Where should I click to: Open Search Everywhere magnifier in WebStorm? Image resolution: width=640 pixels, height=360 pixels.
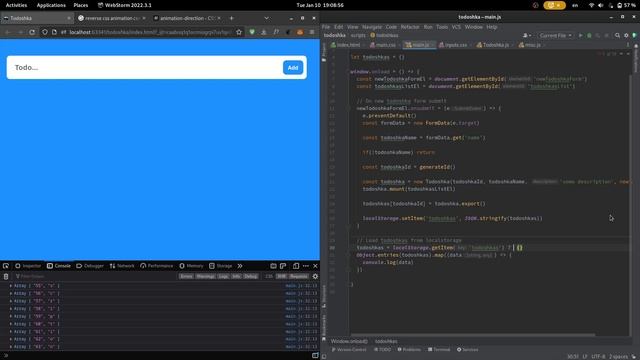(618, 36)
